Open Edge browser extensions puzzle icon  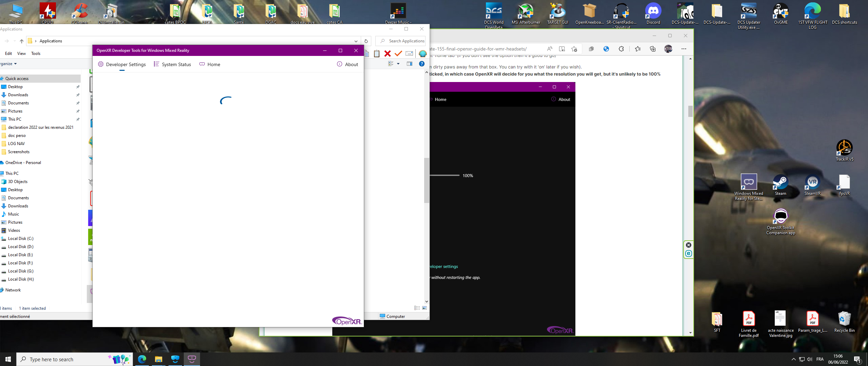point(621,49)
